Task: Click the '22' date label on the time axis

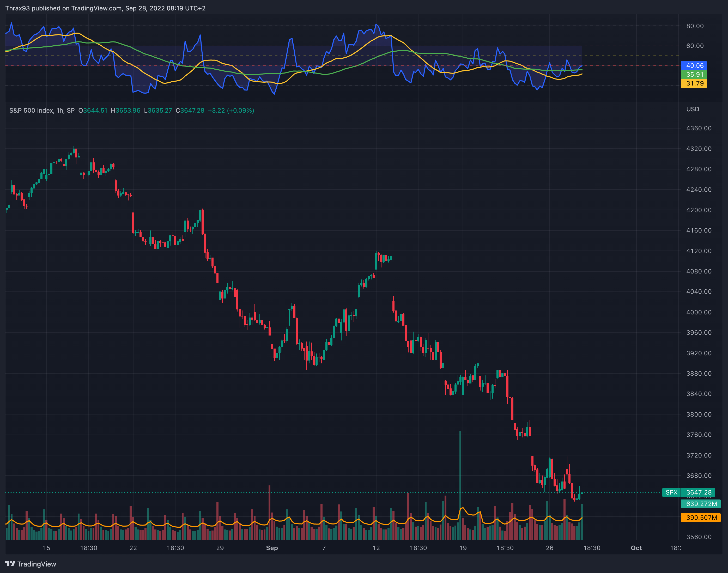Action: click(x=133, y=548)
